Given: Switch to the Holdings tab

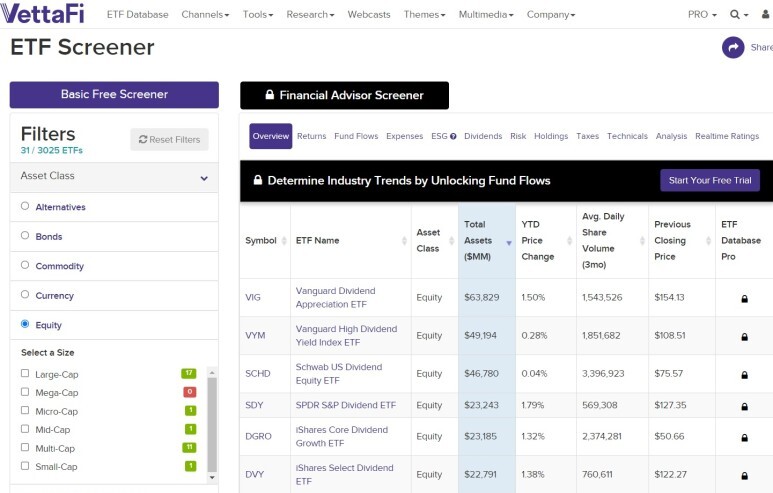Looking at the screenshot, I should pos(551,136).
